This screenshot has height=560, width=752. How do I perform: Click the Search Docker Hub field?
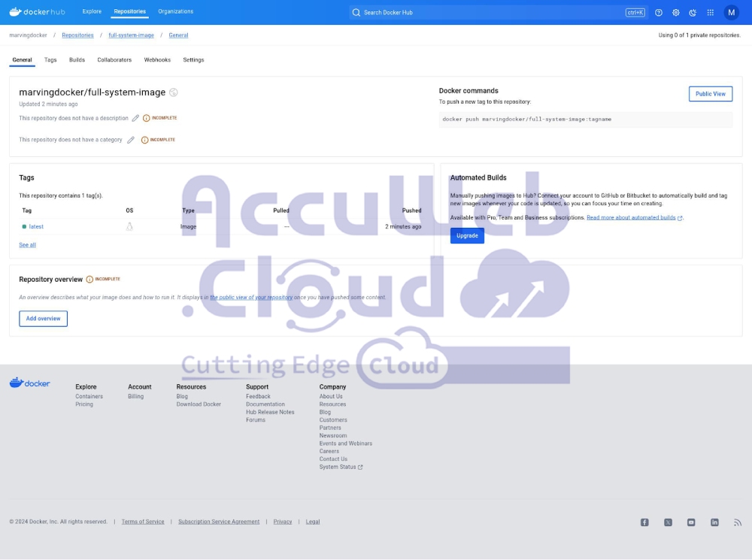(x=489, y=13)
